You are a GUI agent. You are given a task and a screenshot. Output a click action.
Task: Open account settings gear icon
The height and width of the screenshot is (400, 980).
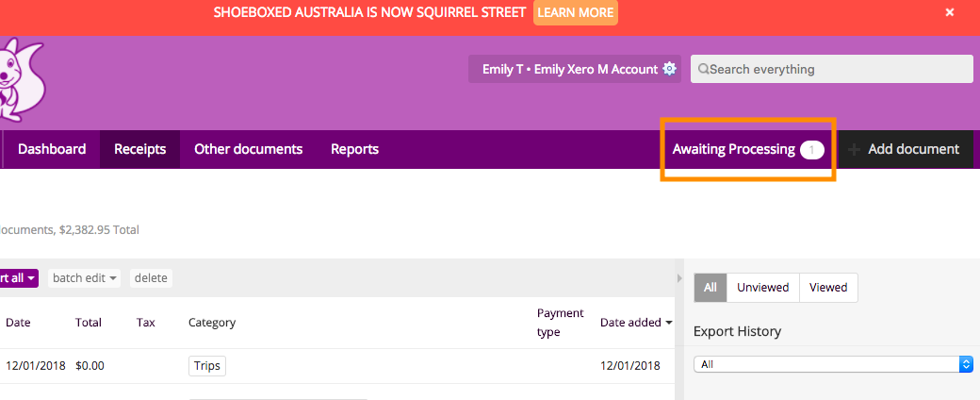pos(669,69)
